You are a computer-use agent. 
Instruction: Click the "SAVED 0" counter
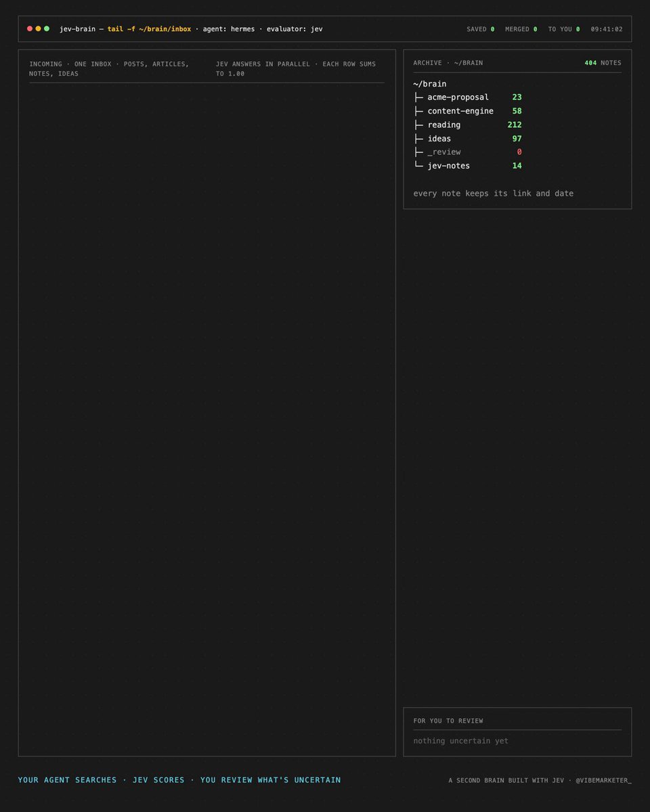pos(481,29)
